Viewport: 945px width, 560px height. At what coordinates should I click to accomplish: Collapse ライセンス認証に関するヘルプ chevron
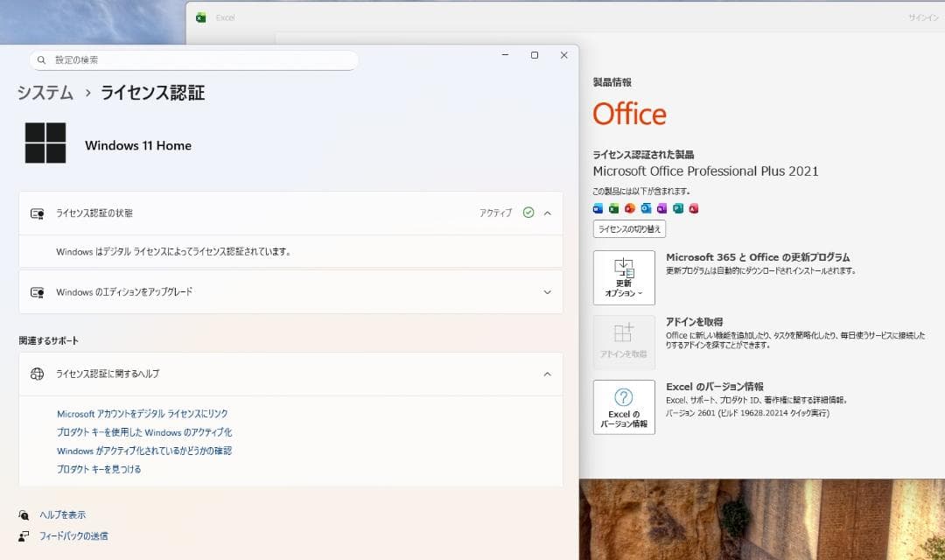[547, 374]
